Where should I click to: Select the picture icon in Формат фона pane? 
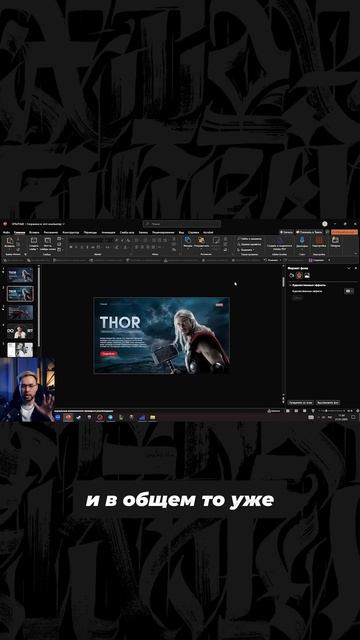[307, 276]
